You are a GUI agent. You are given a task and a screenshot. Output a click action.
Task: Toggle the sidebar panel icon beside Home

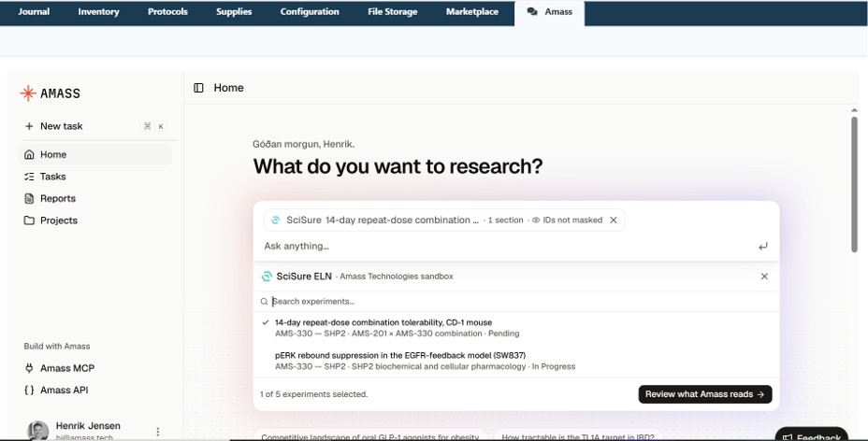coord(198,88)
